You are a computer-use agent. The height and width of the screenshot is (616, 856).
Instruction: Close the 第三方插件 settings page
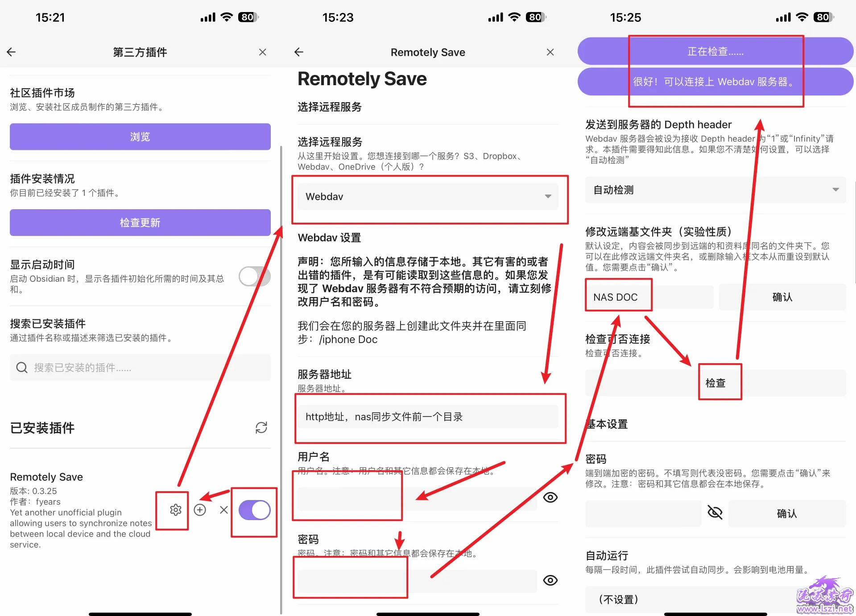point(262,52)
